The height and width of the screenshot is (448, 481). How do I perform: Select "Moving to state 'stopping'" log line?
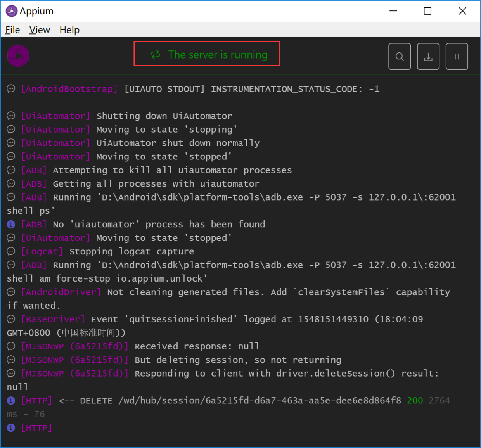[x=122, y=130]
